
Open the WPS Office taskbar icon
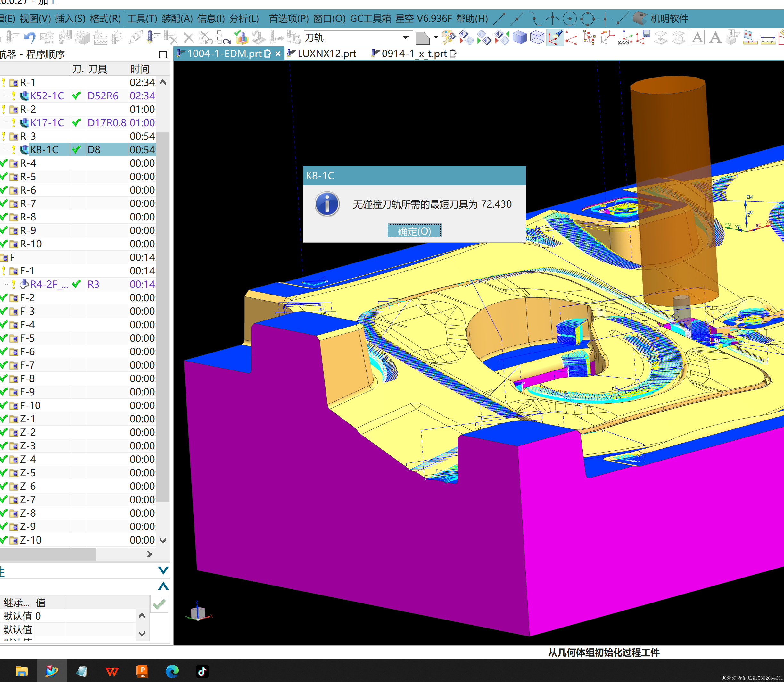[112, 671]
